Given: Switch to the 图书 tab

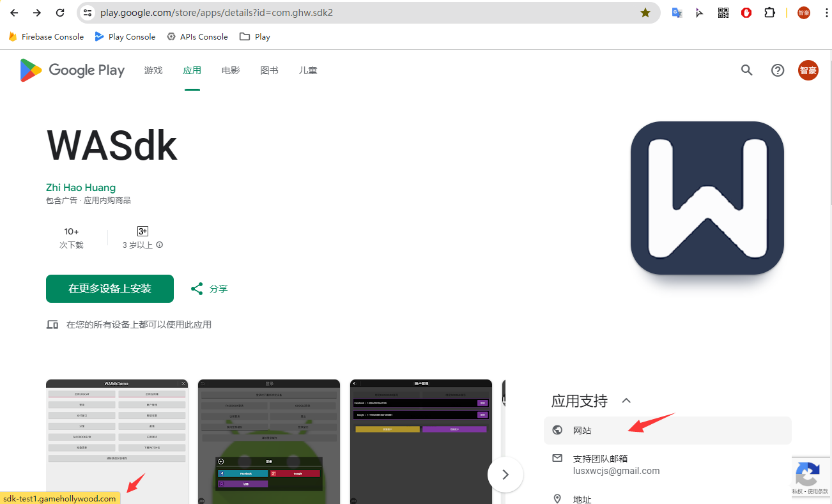Looking at the screenshot, I should [x=269, y=70].
